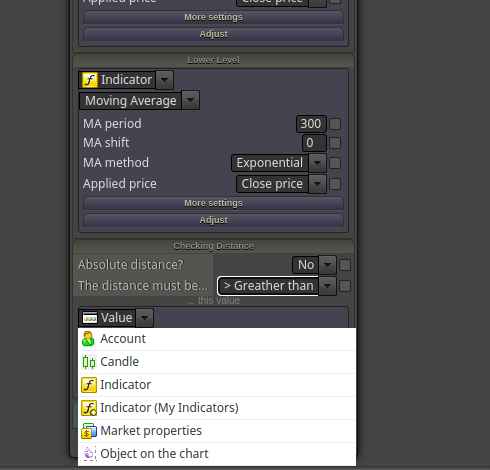Click the Value type icon
The width and height of the screenshot is (490, 470).
90,318
